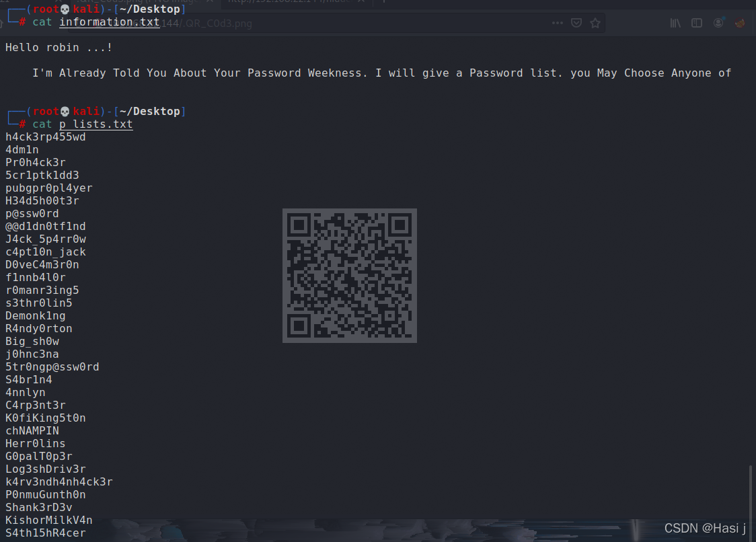Show sidebars icon in browser toolbar
The width and height of the screenshot is (756, 542).
pyautogui.click(x=697, y=23)
